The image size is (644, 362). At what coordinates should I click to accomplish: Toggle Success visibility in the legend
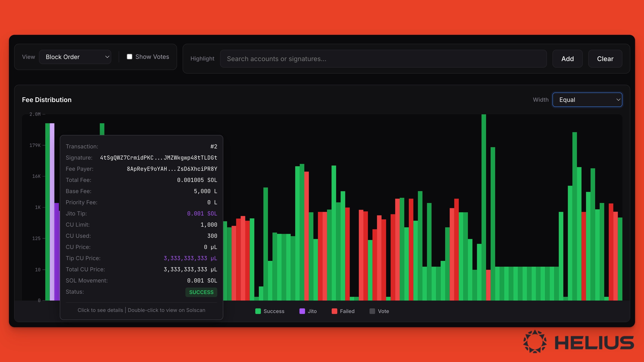point(270,311)
